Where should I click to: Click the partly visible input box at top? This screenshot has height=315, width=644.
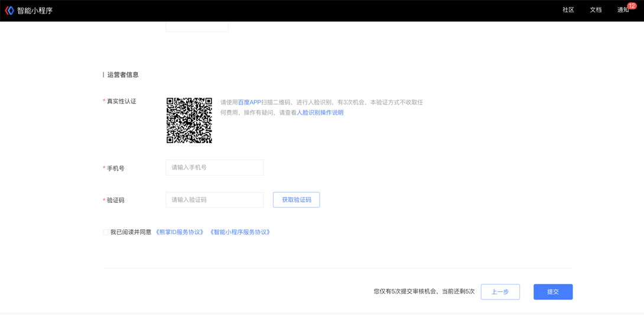(x=197, y=27)
